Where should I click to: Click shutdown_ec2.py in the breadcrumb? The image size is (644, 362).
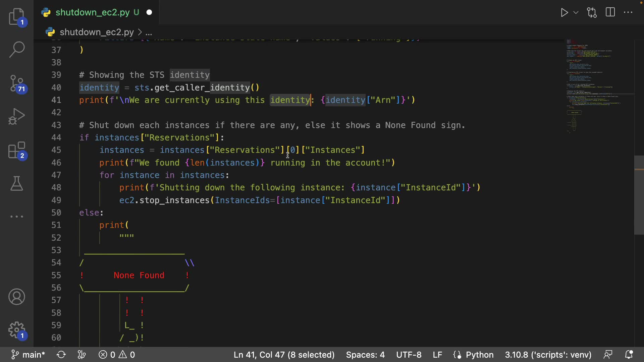[97, 32]
